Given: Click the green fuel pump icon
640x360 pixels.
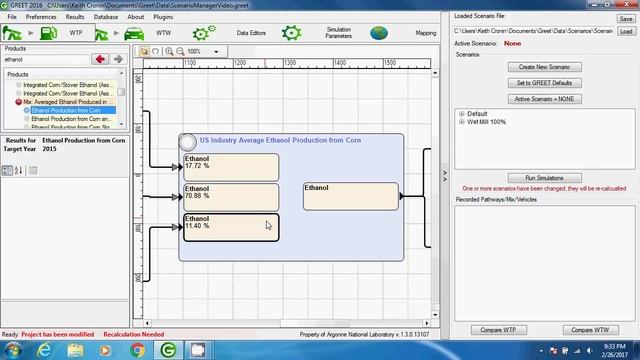Looking at the screenshot, I should click(48, 33).
